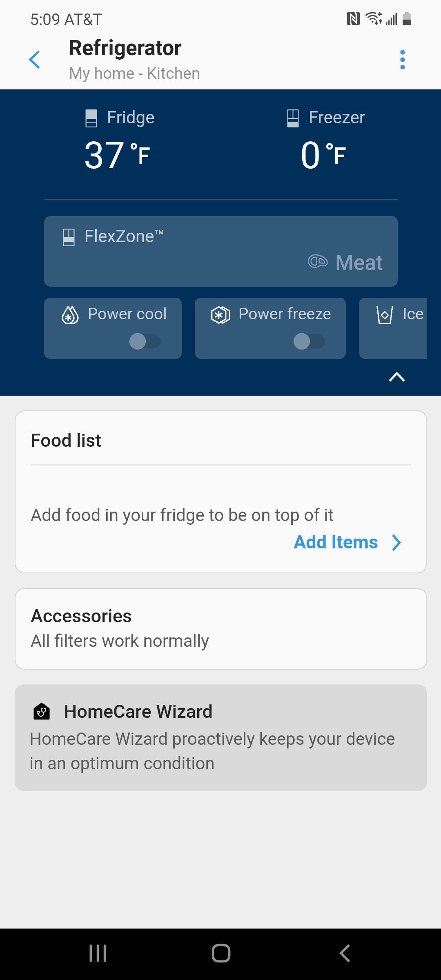Tap the HomeCare Wizard house icon
The image size is (441, 980).
41,711
